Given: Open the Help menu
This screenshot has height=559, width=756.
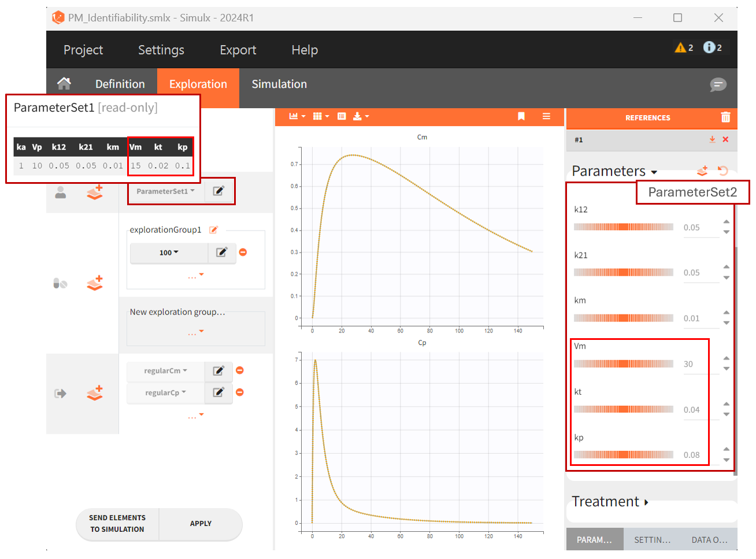Looking at the screenshot, I should 305,50.
